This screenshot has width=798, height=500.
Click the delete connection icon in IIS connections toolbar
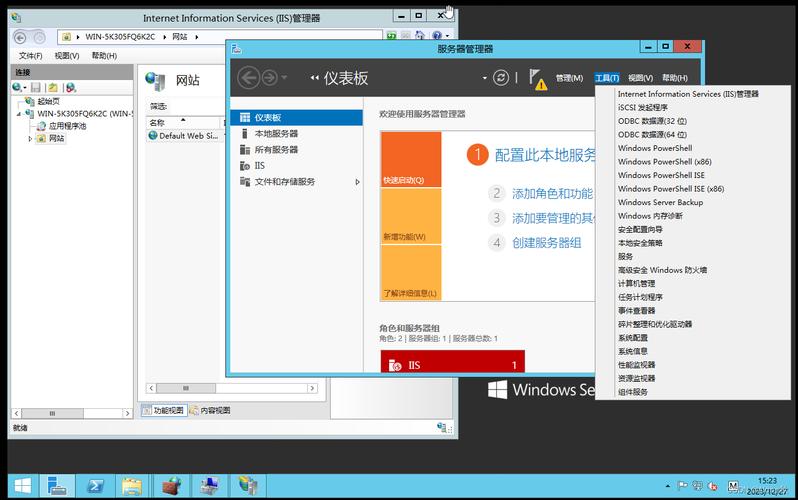pos(71,87)
